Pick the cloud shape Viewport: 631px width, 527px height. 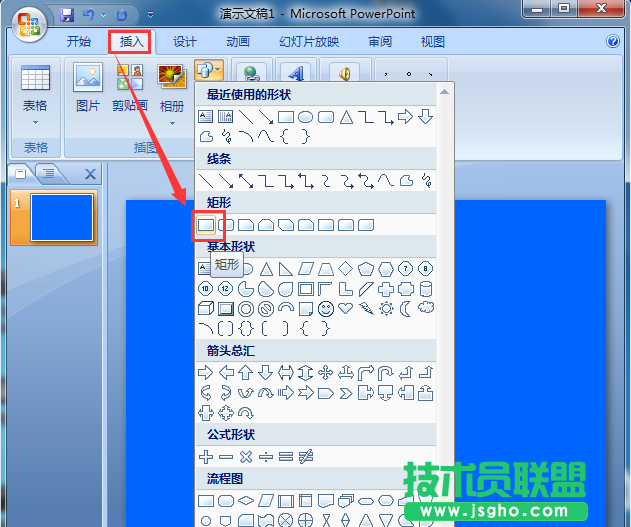point(426,308)
